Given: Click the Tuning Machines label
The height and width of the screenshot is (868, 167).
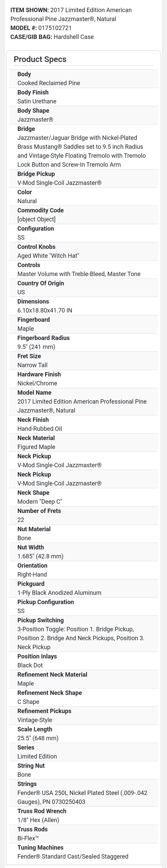Looking at the screenshot, I should (x=40, y=847).
